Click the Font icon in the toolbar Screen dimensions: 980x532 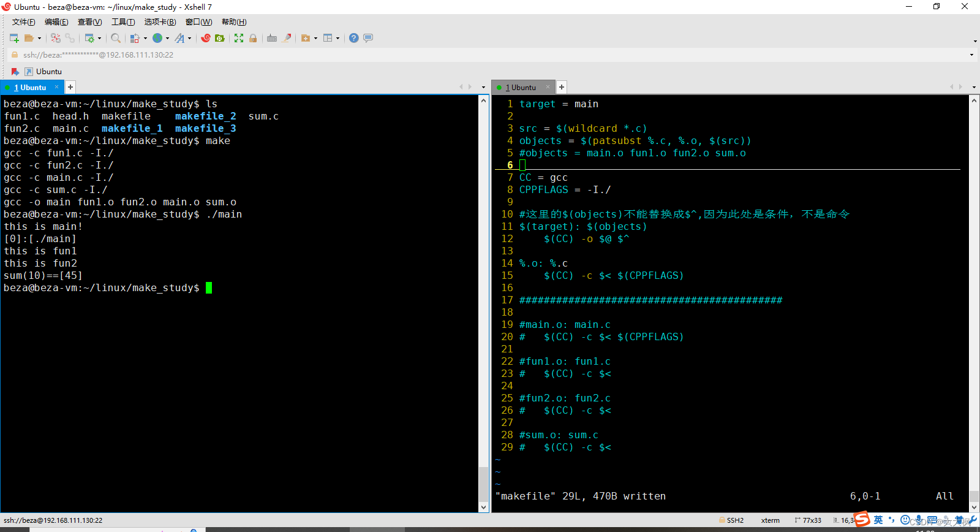179,38
